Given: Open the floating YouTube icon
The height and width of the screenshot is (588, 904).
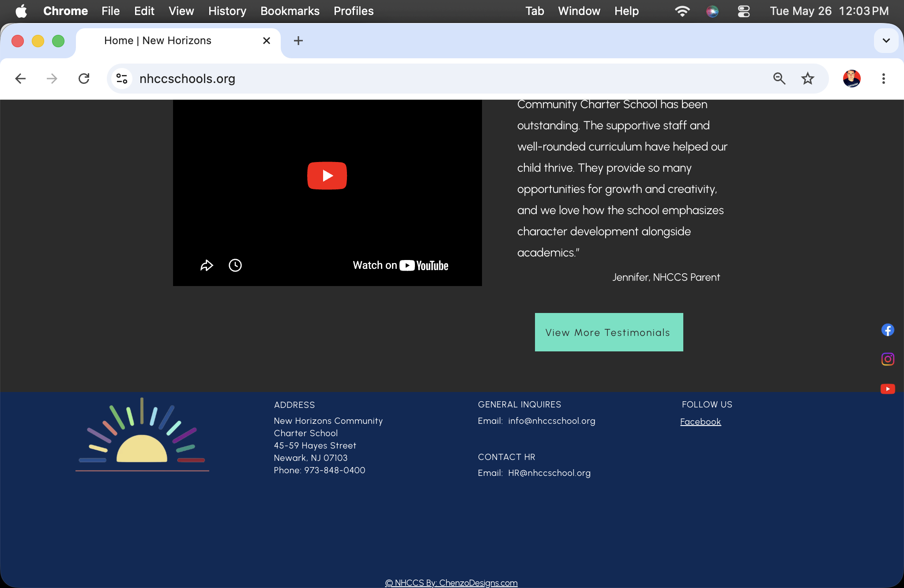Looking at the screenshot, I should click(888, 388).
